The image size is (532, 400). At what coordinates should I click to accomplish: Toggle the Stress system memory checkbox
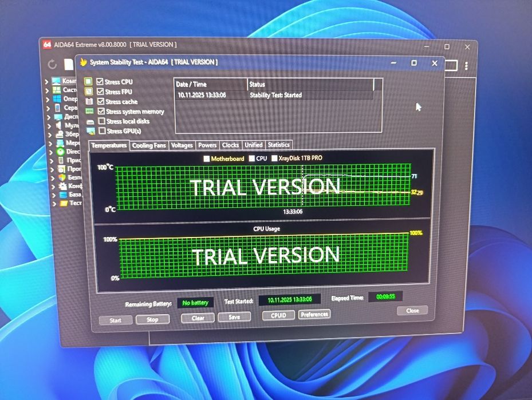click(x=101, y=111)
